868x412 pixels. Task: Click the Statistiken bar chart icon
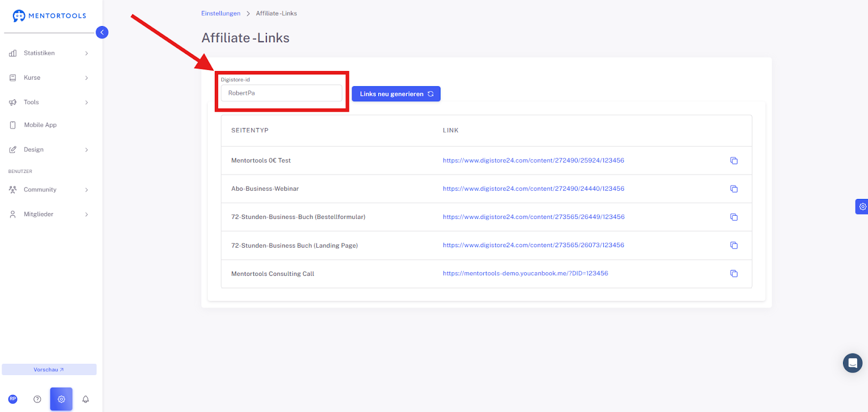(13, 53)
